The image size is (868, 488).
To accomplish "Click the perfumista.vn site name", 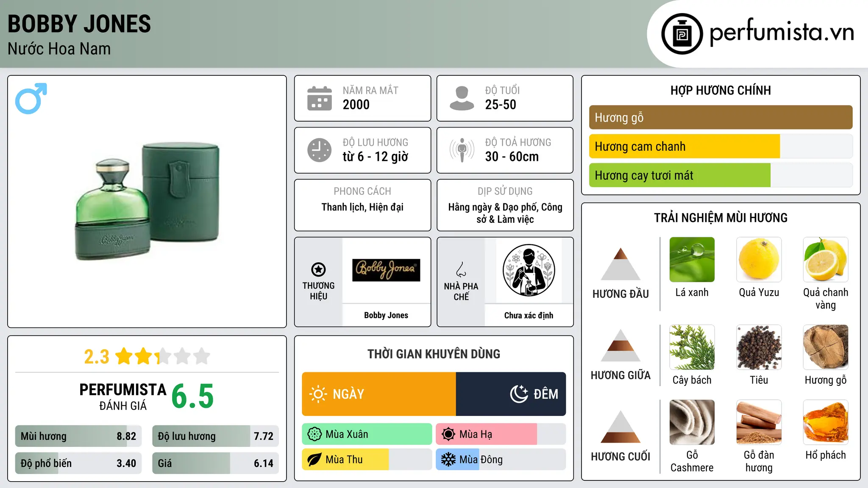I will coord(782,32).
